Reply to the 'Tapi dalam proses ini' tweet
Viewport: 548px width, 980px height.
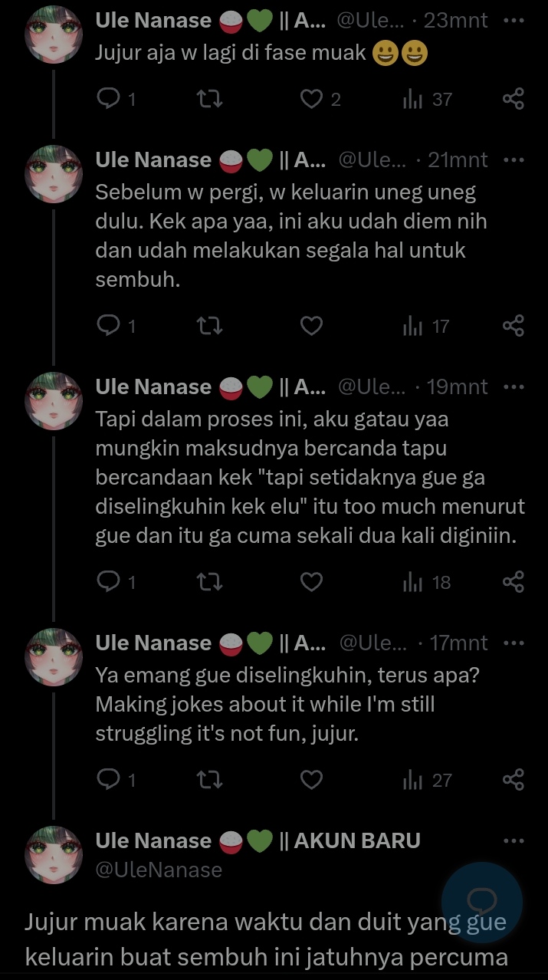pyautogui.click(x=109, y=583)
